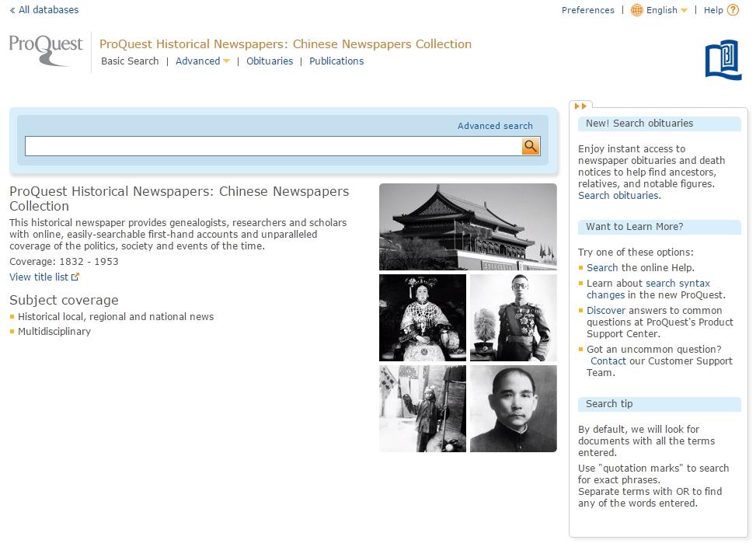
Task: Click the ProQuest logo
Action: 46,51
